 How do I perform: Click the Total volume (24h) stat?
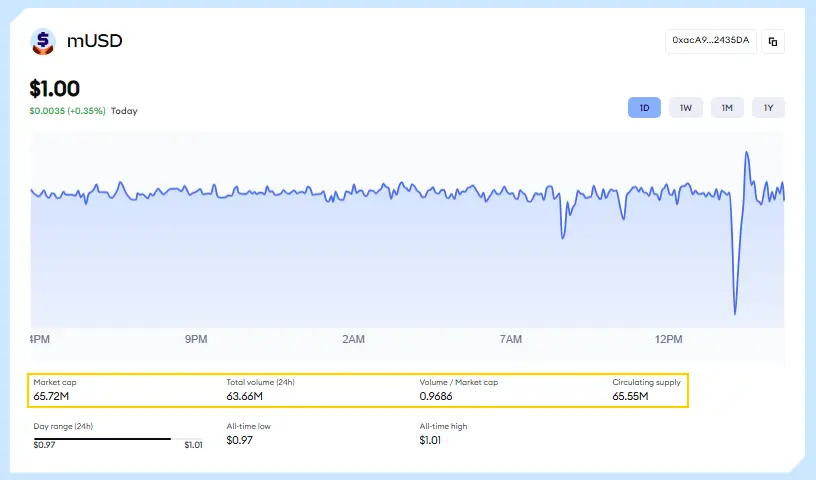(260, 390)
